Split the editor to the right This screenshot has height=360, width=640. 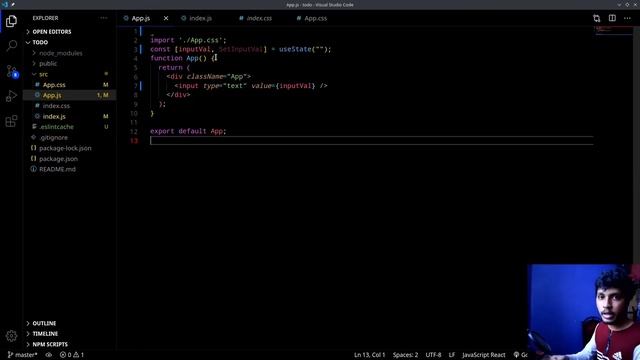[x=612, y=18]
